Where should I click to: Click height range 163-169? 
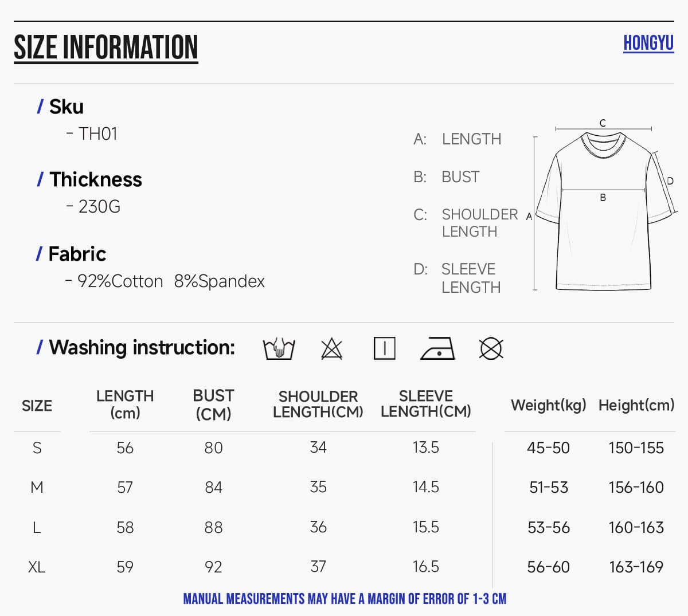click(636, 567)
